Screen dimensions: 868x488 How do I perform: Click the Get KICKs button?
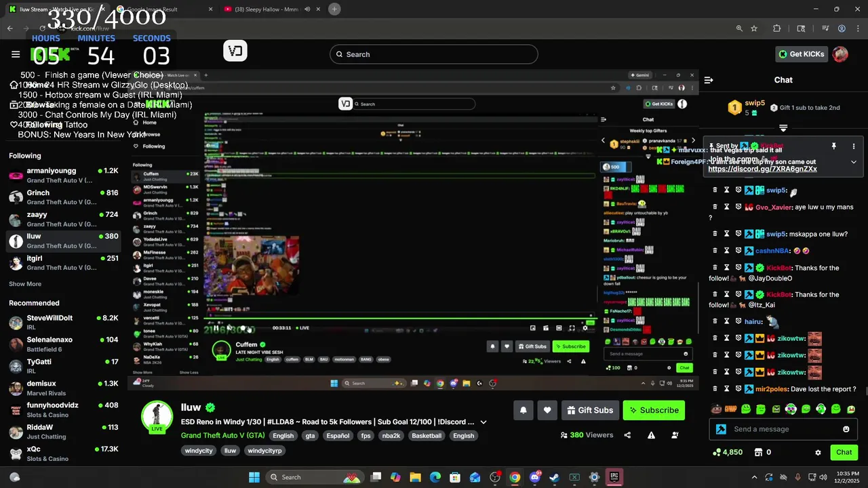[801, 54]
